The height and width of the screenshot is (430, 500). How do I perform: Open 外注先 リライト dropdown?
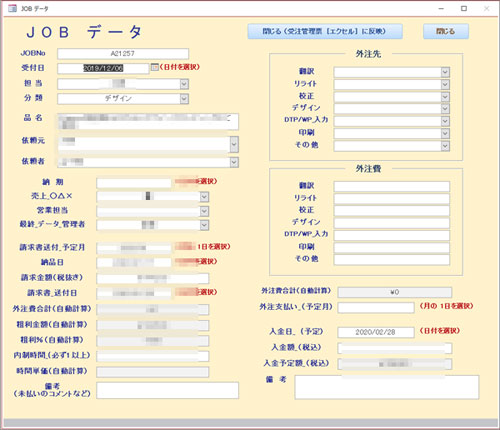click(445, 84)
